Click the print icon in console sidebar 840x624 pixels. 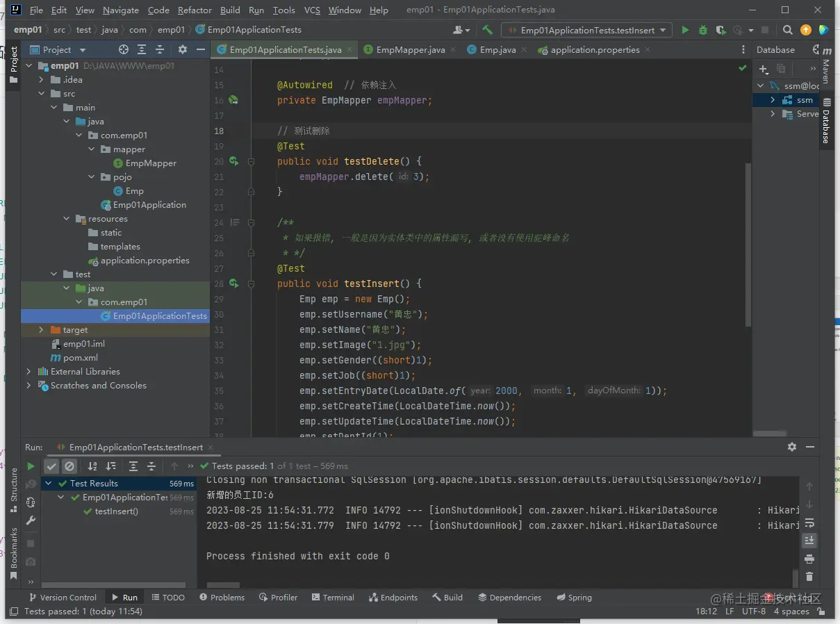(809, 559)
